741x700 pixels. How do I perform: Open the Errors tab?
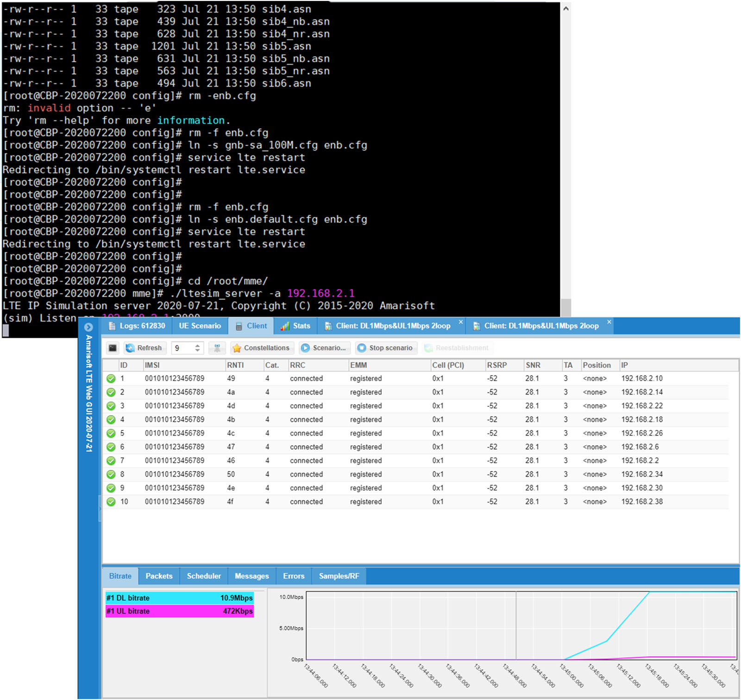pos(294,576)
